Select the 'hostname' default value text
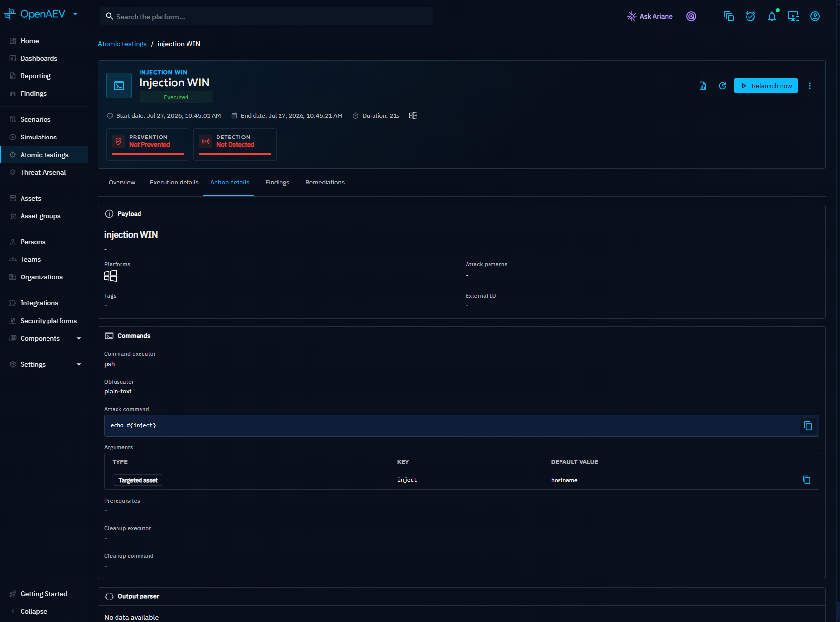 tap(564, 480)
